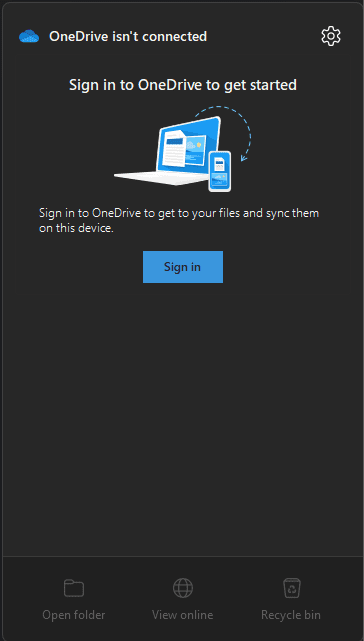Open folder via the folder icon

(x=74, y=588)
